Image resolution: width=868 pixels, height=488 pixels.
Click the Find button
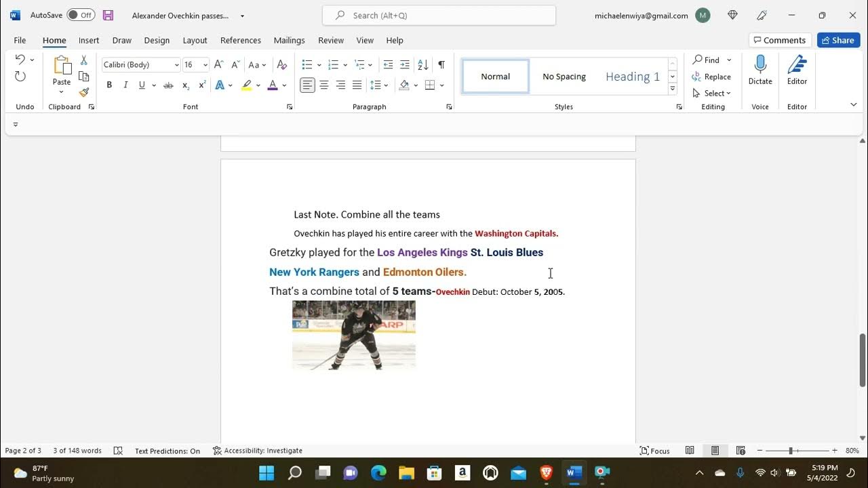706,60
